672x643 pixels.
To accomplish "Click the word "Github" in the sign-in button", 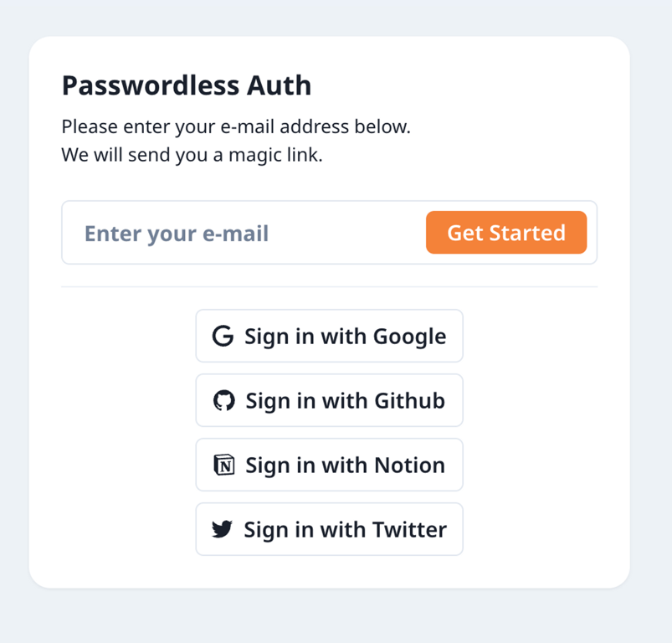I will 408,401.
